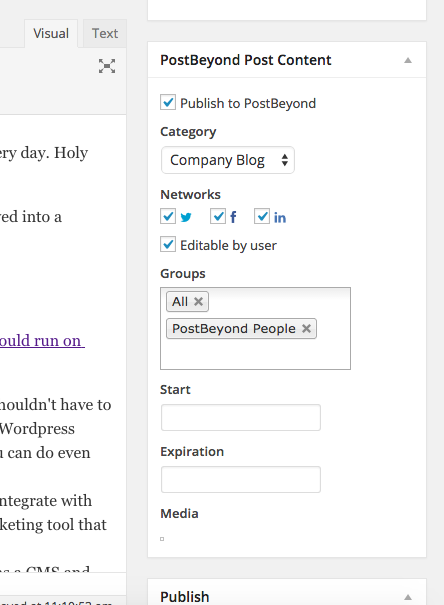This screenshot has height=605, width=444.
Task: Open the purple 'ould run on' link
Action: tap(42, 341)
